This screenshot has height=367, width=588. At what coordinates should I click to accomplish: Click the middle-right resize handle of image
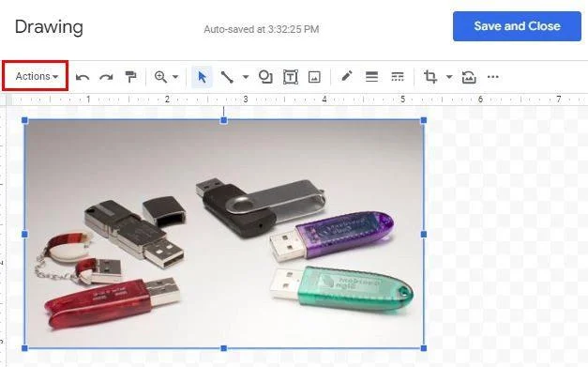(424, 234)
